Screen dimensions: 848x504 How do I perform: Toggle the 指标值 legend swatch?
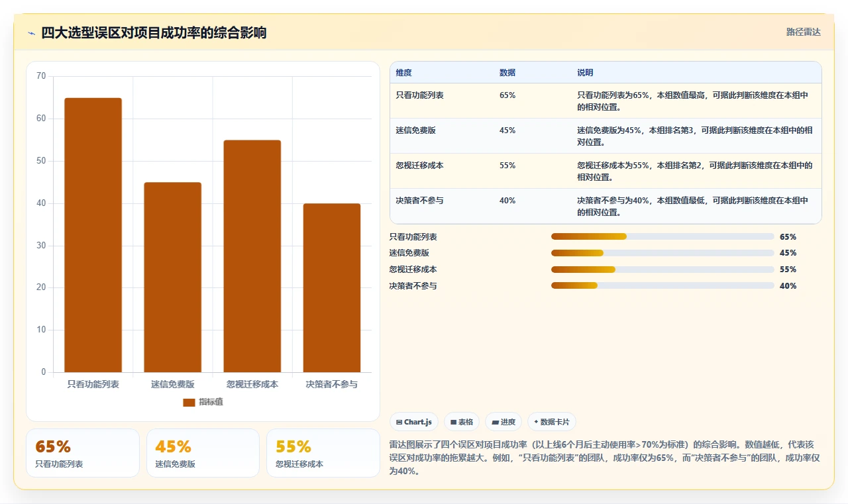(x=189, y=402)
